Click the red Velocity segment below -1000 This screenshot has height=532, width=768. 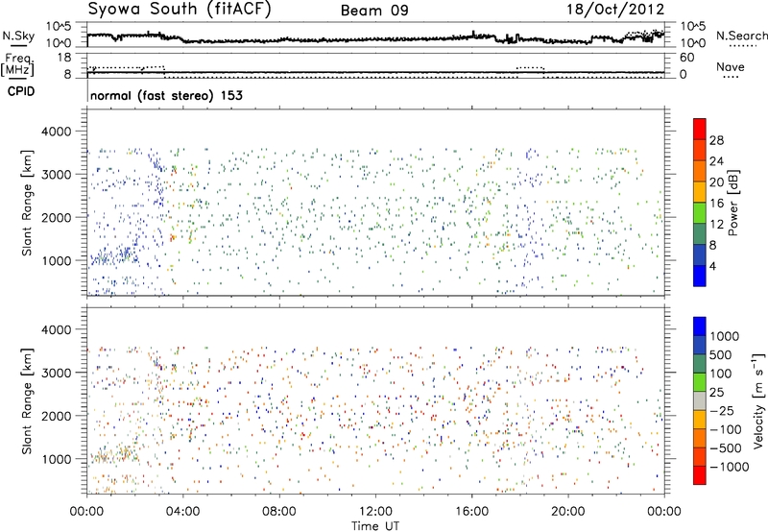[x=700, y=475]
